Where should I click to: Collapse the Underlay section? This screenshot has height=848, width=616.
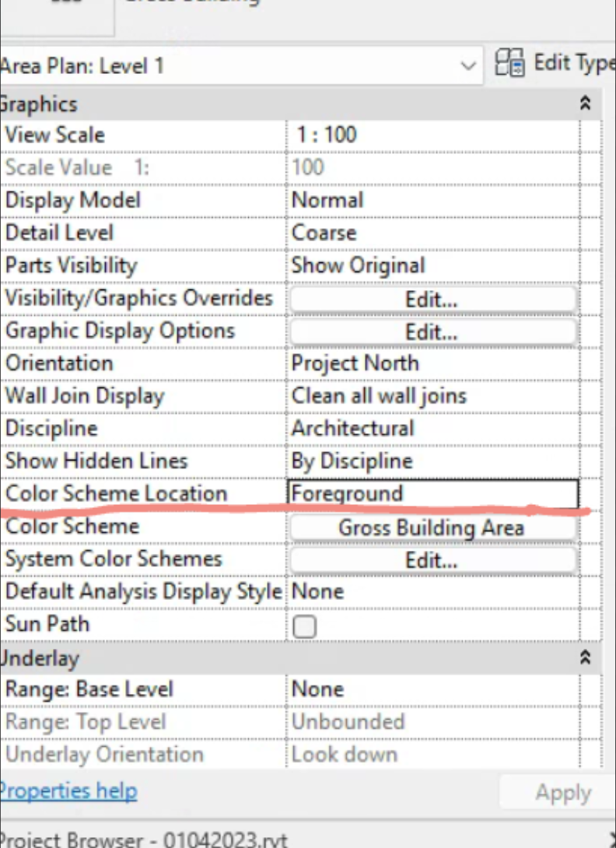click(585, 657)
